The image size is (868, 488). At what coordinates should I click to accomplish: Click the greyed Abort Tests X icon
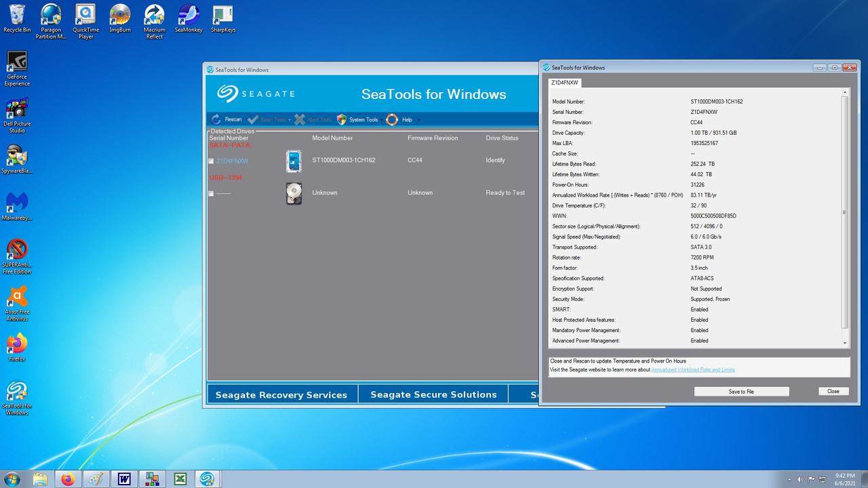[300, 119]
